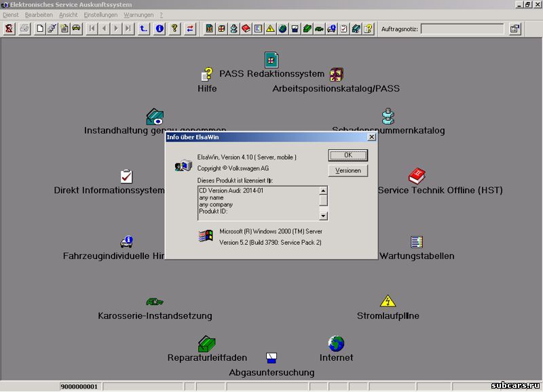543x392 pixels.
Task: Open Direkt Informationssystem on main screen
Action: 126,182
